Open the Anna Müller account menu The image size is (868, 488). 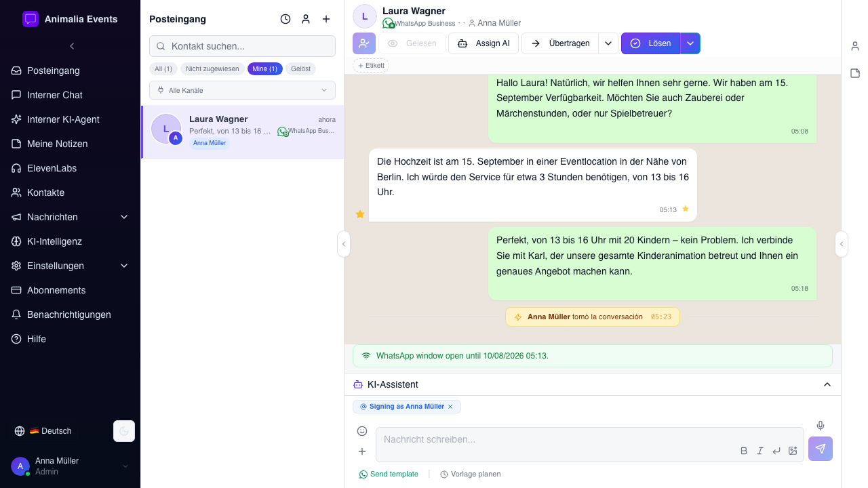[70, 466]
